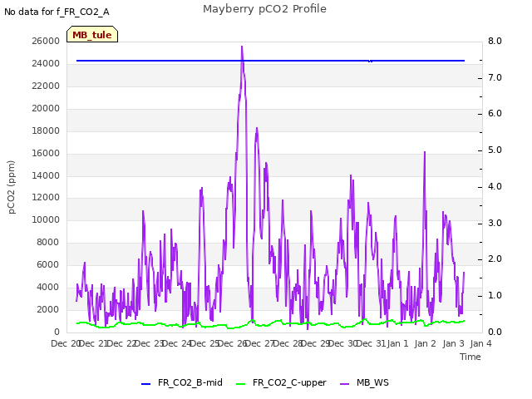Click the Dec 20 date tick label
Image resolution: width=532 pixels, height=399 pixels.
[x=65, y=343]
